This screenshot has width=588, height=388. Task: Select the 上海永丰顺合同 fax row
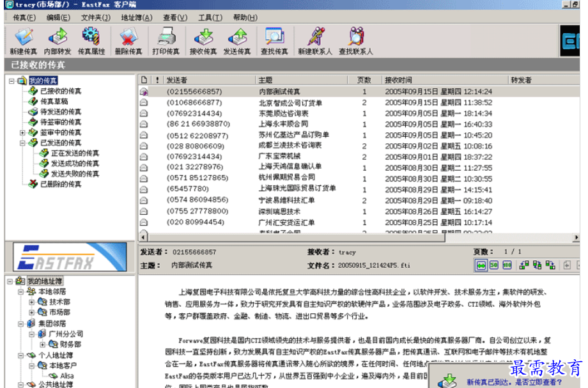[359, 124]
